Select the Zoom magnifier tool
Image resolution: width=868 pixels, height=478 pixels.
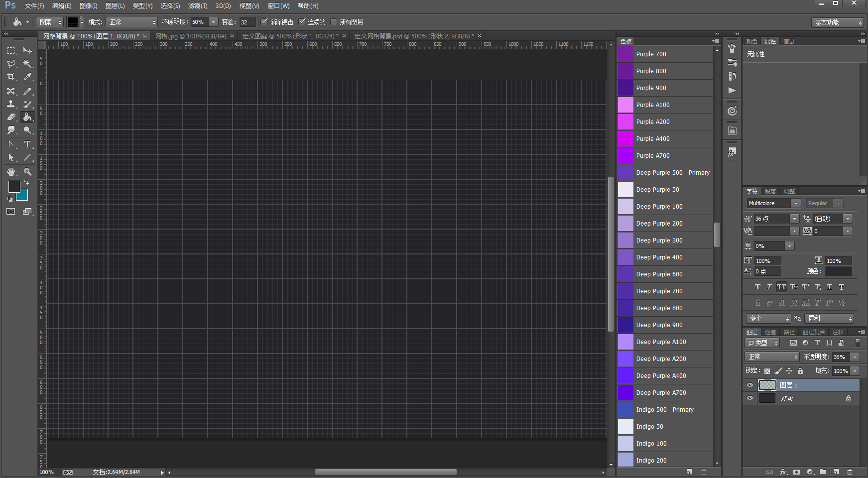coord(27,172)
